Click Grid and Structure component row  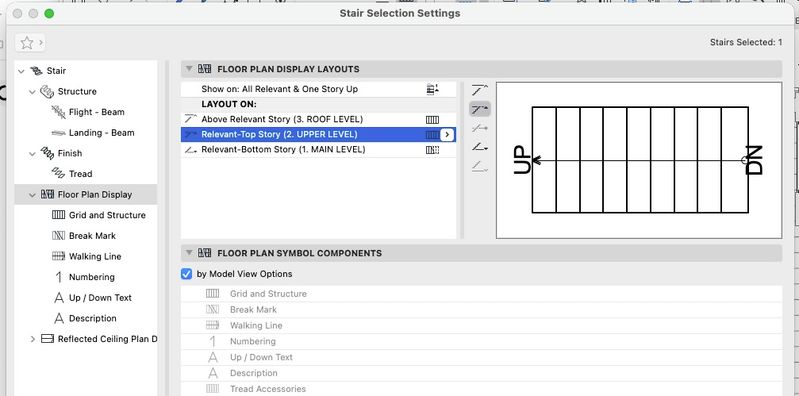482,294
